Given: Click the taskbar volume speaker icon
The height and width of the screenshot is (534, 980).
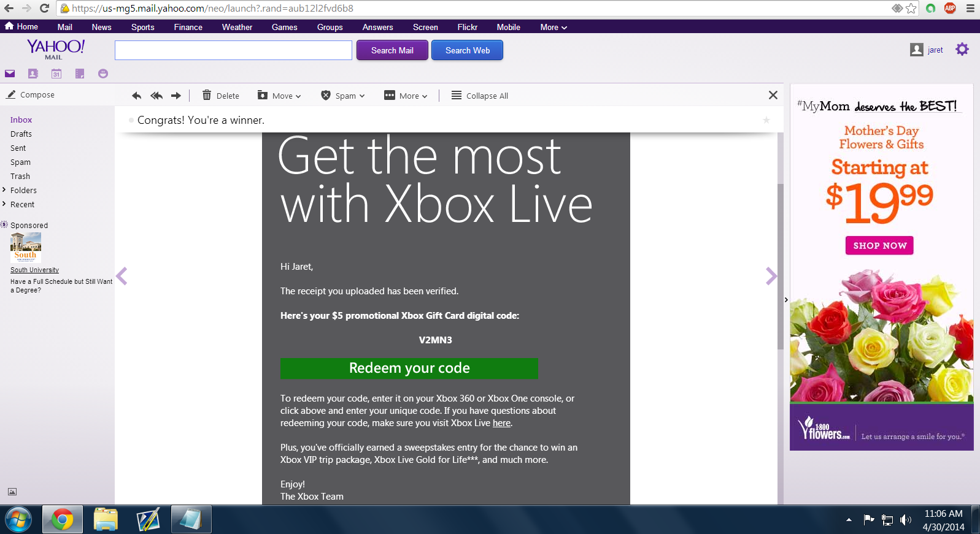Looking at the screenshot, I should [905, 520].
